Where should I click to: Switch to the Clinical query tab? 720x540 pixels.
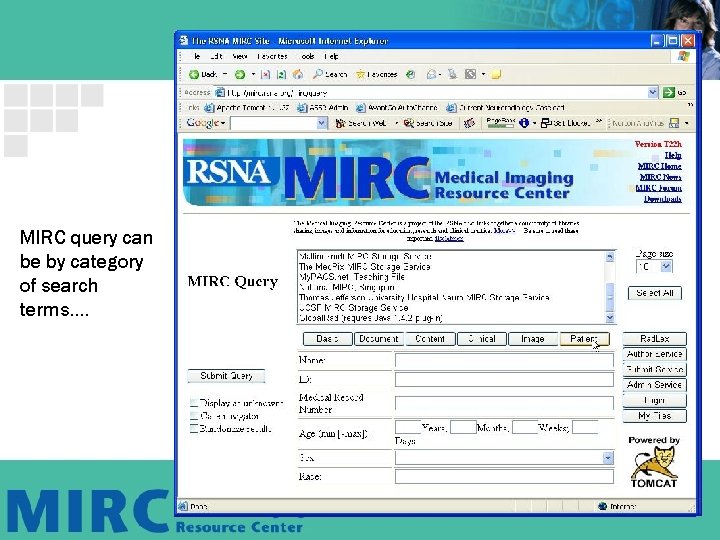click(x=482, y=339)
